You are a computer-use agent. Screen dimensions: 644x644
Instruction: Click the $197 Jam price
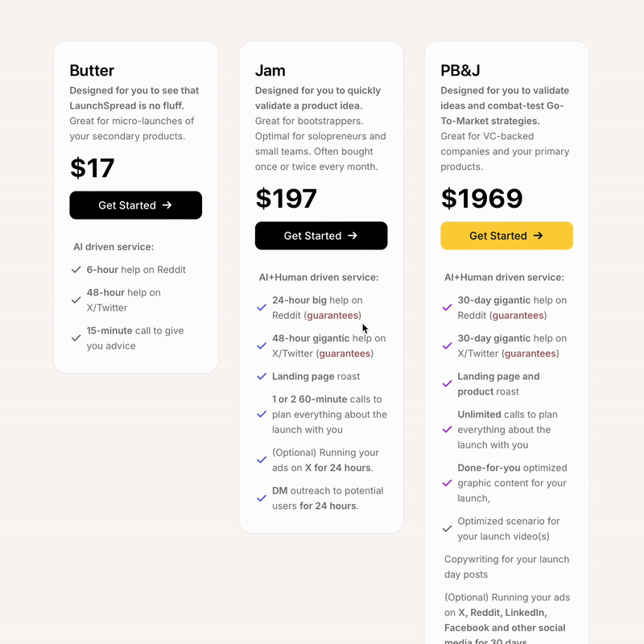pos(287,199)
